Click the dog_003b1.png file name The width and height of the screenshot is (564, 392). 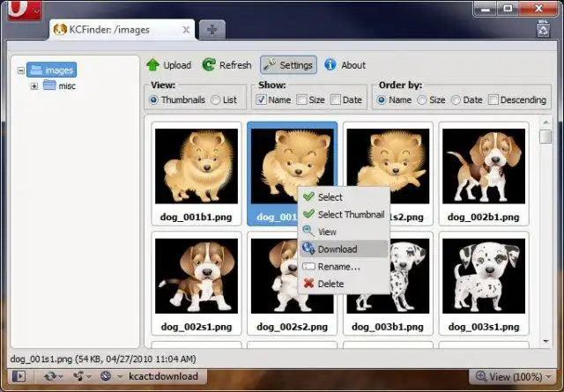[x=388, y=327]
